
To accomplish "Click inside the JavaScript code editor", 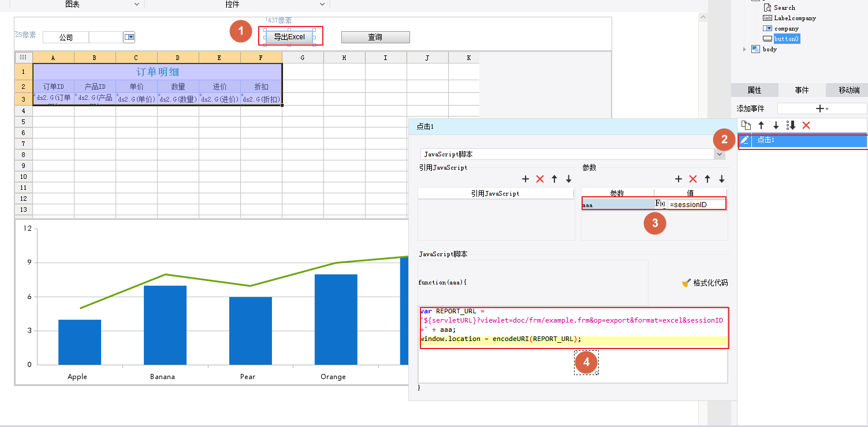I will click(573, 344).
